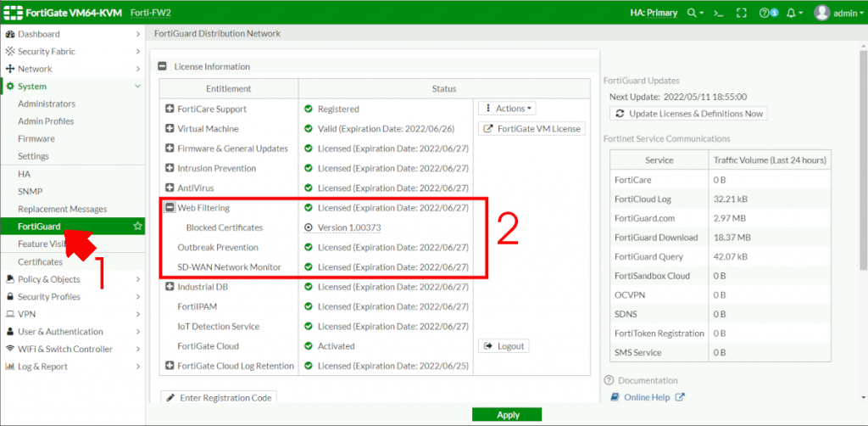Click the Log & Report chart icon

(9, 367)
